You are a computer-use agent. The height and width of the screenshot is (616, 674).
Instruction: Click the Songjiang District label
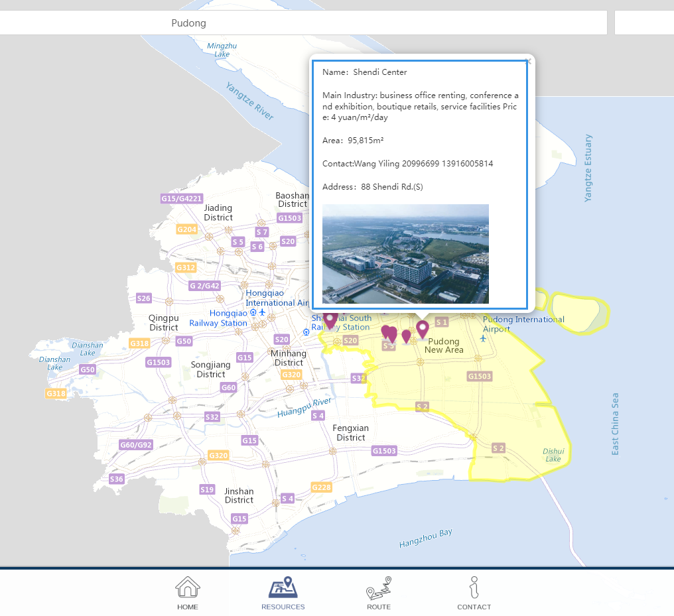tap(211, 369)
